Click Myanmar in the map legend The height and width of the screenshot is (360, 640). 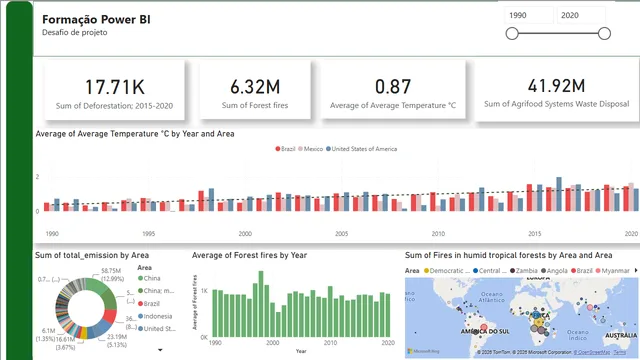point(613,271)
